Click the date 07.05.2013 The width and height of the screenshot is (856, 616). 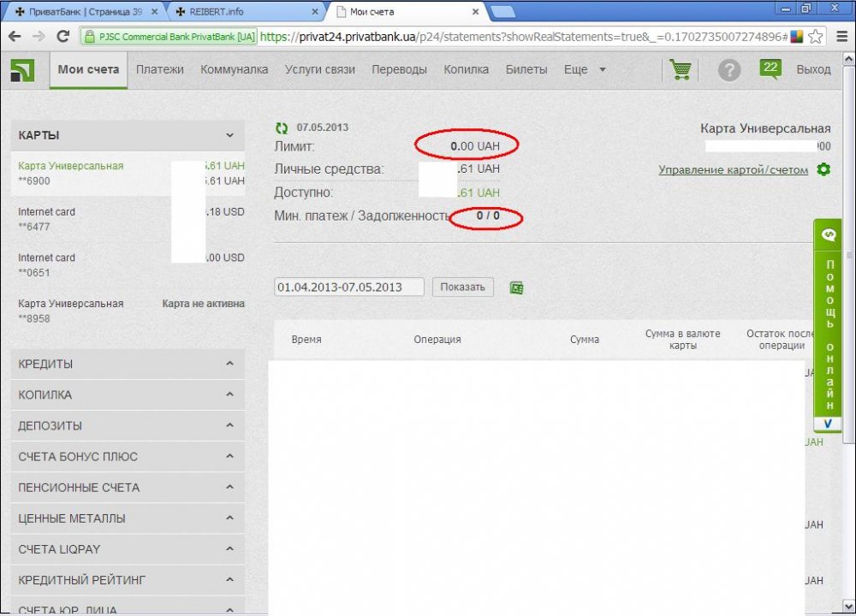click(x=322, y=127)
